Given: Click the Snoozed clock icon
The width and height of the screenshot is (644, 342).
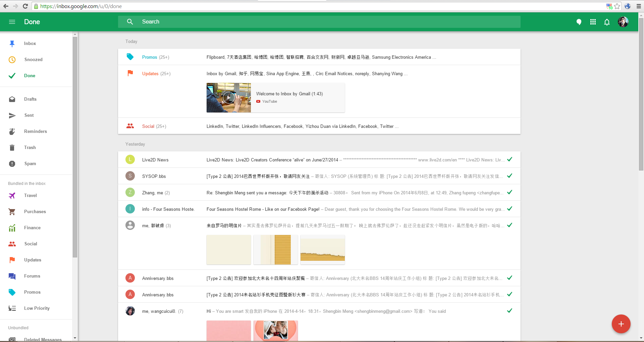Looking at the screenshot, I should point(12,60).
